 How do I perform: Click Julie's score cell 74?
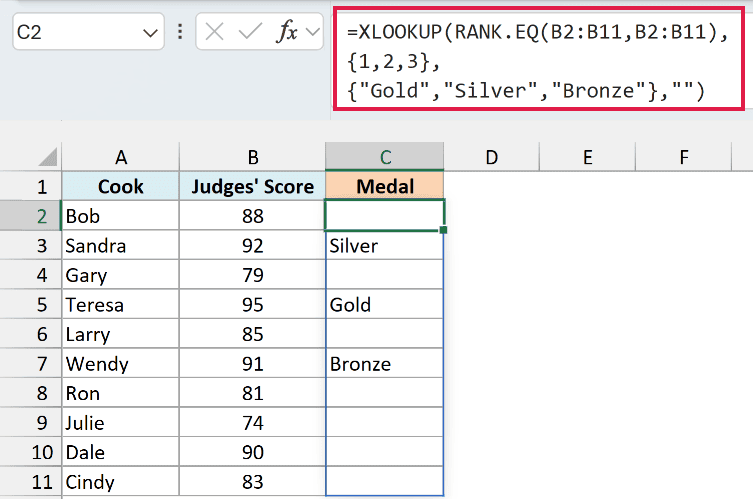pyautogui.click(x=253, y=423)
